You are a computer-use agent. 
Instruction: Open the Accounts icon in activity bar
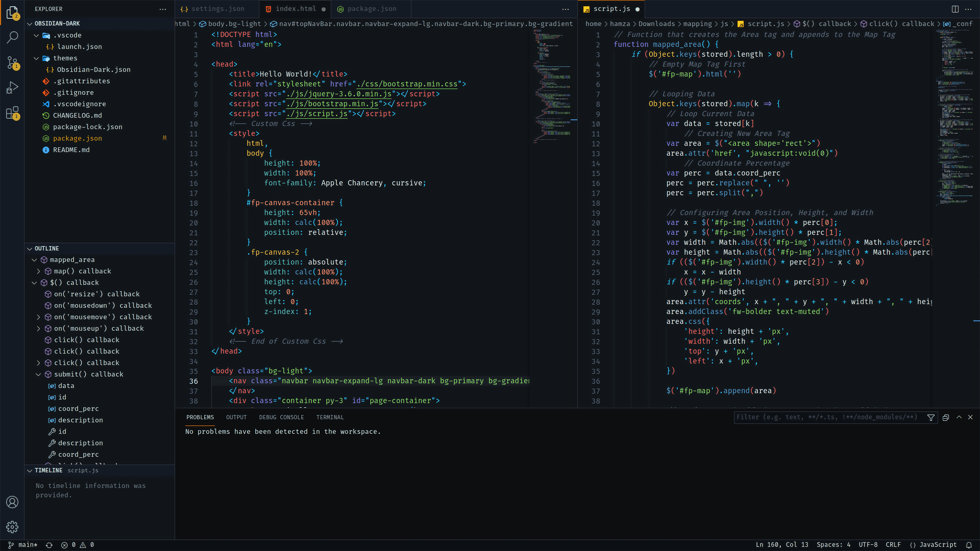[12, 502]
